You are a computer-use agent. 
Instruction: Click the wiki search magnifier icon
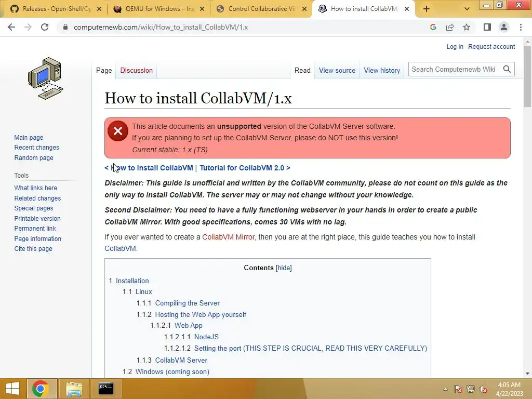tap(507, 69)
